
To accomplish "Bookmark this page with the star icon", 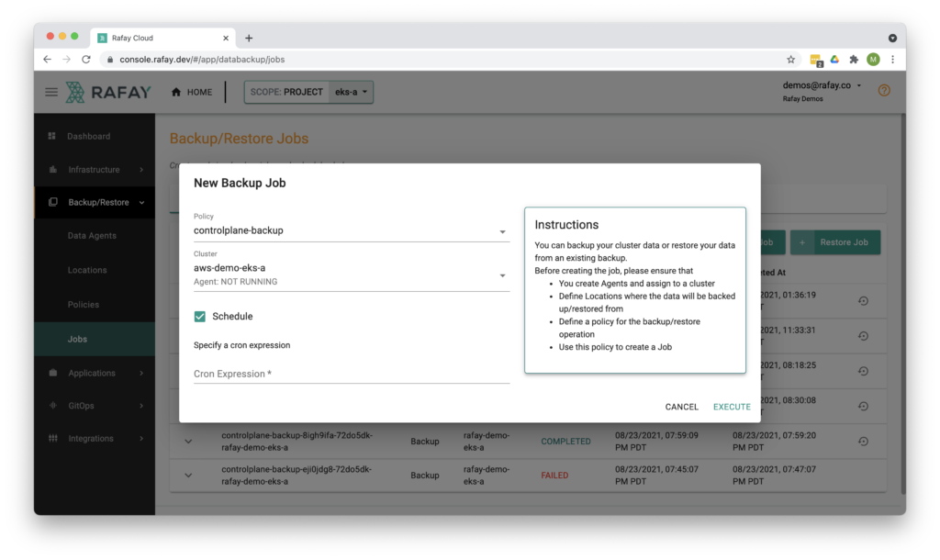I will [x=790, y=60].
